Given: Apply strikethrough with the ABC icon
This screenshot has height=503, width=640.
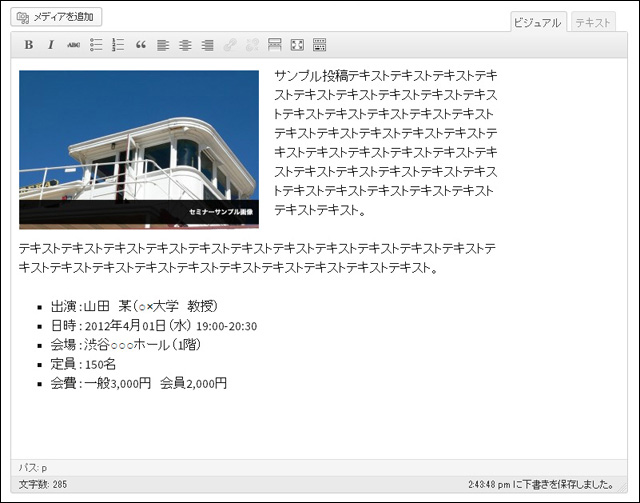Looking at the screenshot, I should (73, 45).
